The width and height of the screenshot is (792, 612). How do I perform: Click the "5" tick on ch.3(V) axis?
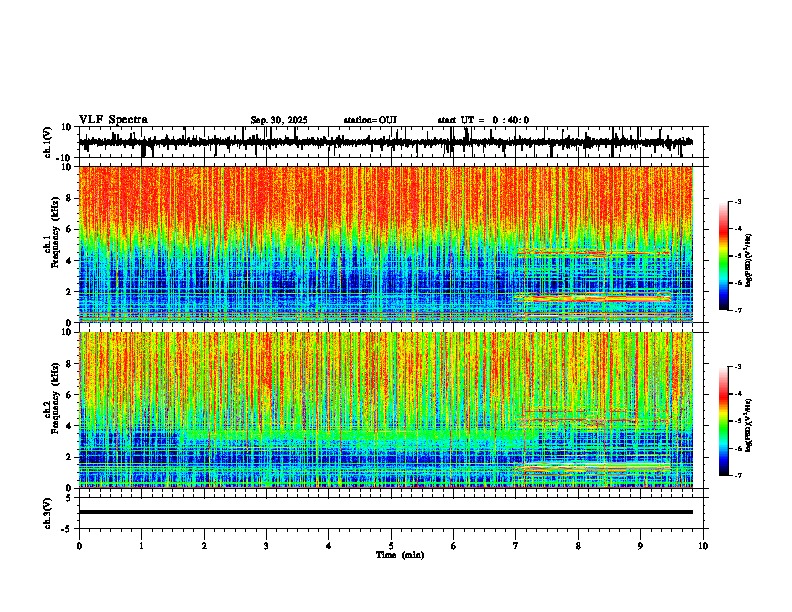(x=69, y=497)
